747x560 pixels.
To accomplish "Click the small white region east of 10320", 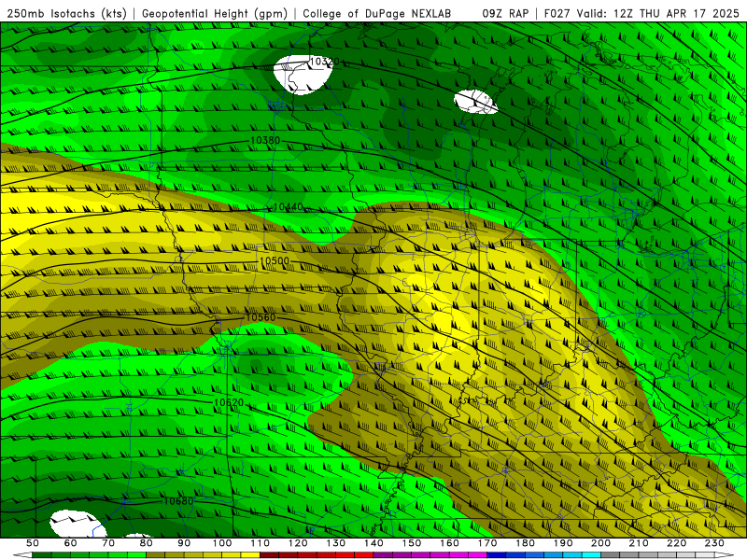I will coord(475,102).
